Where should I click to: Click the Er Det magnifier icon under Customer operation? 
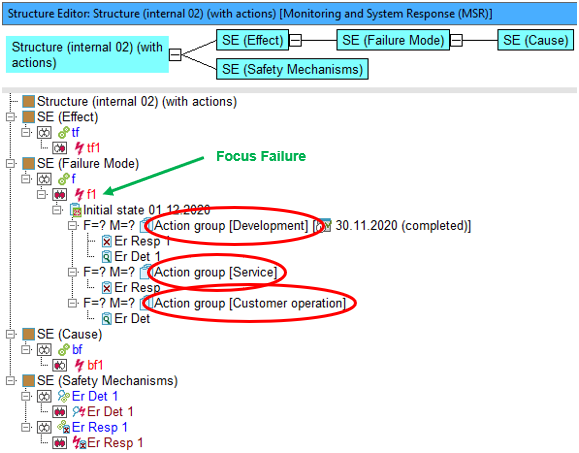(x=106, y=319)
